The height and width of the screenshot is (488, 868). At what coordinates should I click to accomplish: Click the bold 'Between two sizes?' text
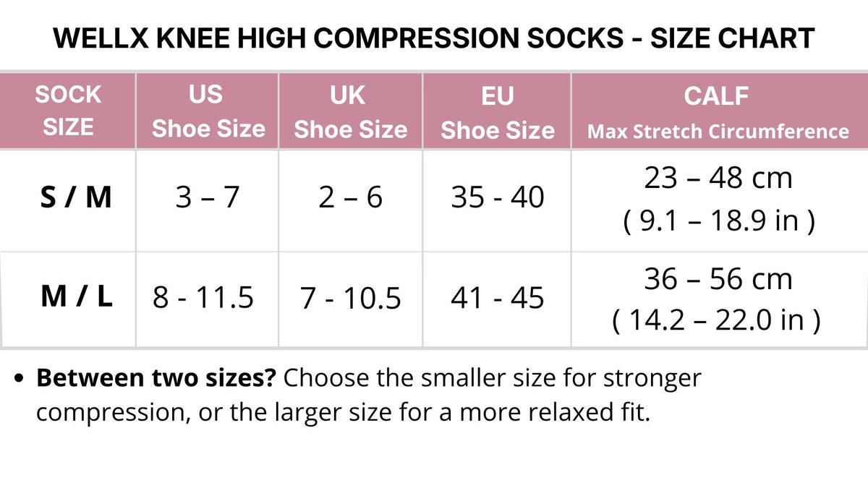(x=156, y=377)
